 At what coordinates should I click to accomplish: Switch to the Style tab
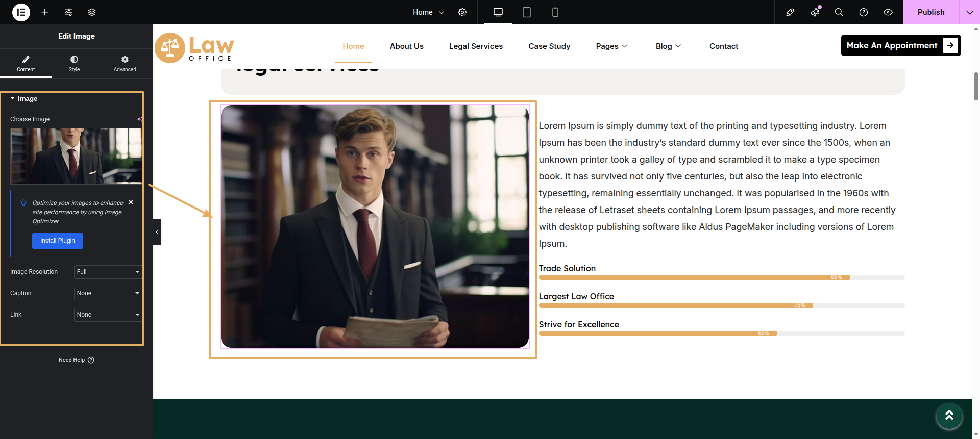pyautogui.click(x=74, y=63)
